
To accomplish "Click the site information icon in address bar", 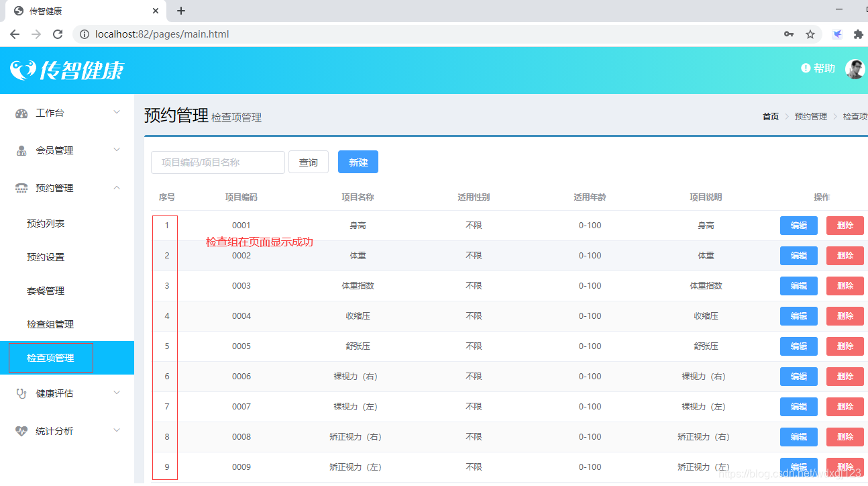I will pos(85,34).
